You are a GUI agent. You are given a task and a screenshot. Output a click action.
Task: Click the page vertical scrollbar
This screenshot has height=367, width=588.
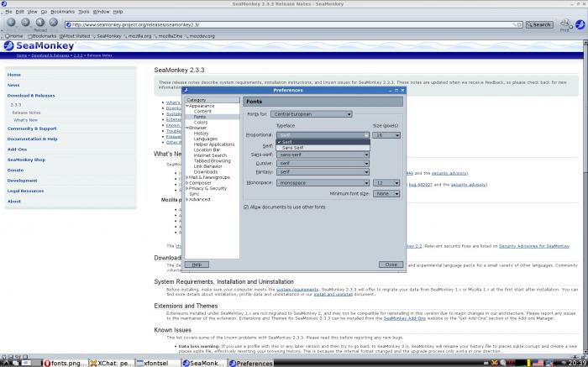(585, 197)
